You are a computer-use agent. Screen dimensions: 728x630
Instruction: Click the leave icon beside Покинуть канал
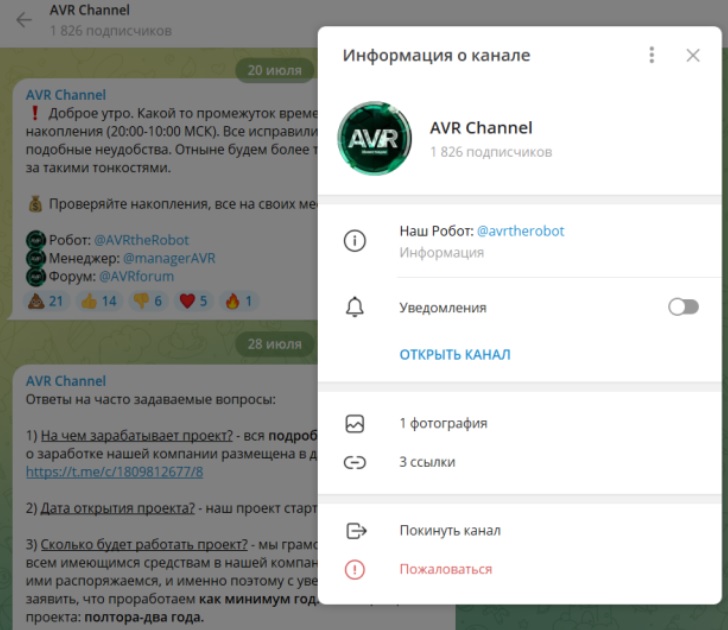coord(356,531)
